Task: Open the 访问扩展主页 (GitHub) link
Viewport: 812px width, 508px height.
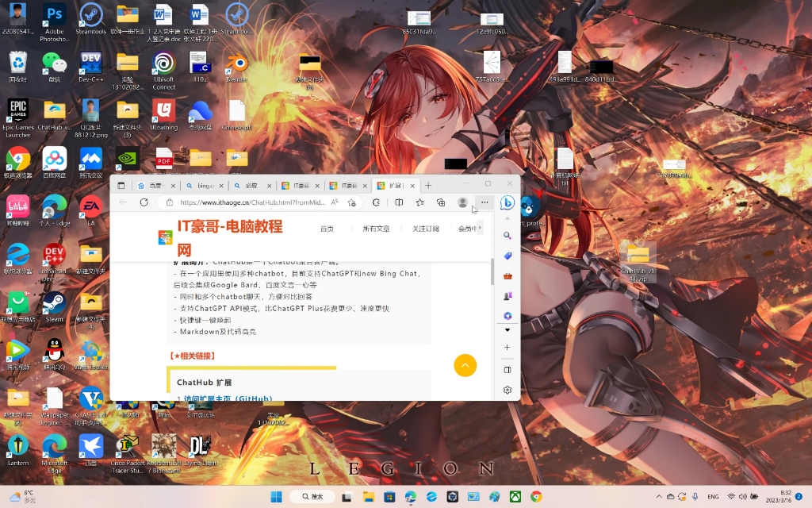Action: 228,398
